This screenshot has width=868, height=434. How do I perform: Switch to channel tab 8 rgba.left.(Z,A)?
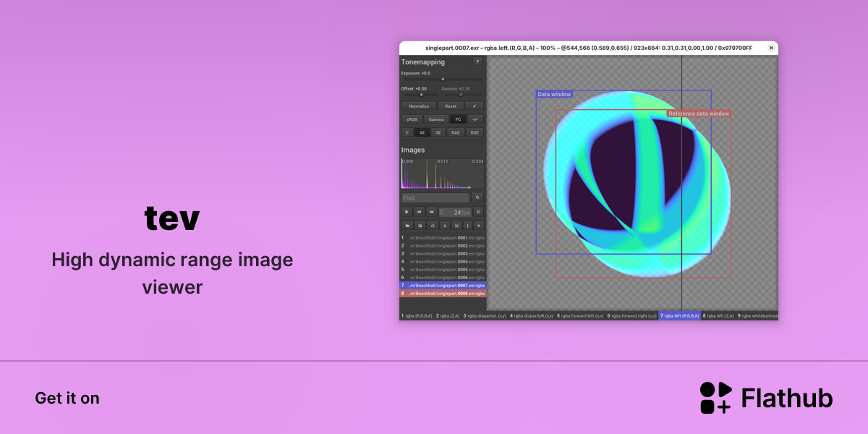[x=718, y=316]
